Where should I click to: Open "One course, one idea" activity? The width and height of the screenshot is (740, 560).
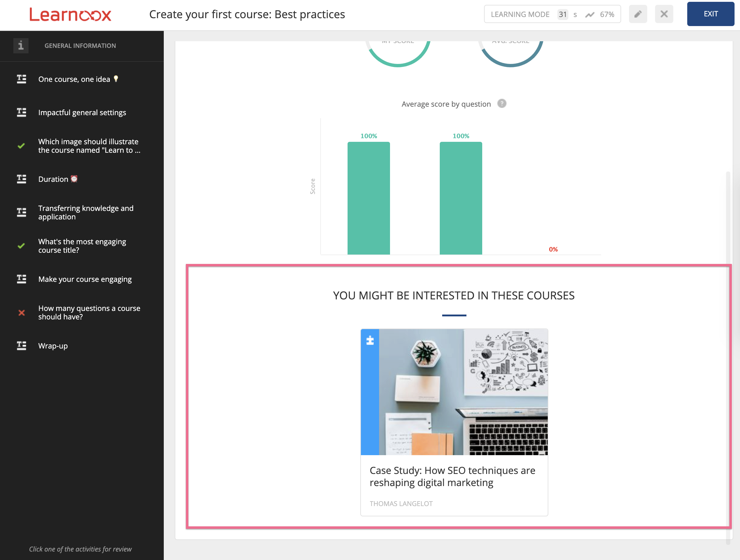point(74,79)
